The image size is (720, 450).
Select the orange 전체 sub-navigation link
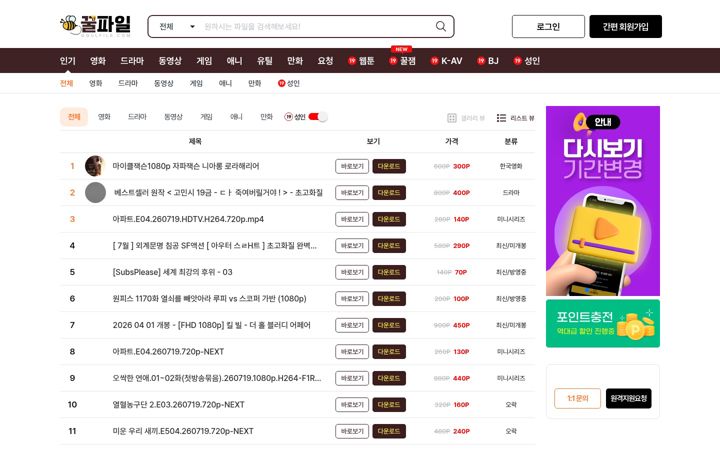click(67, 83)
